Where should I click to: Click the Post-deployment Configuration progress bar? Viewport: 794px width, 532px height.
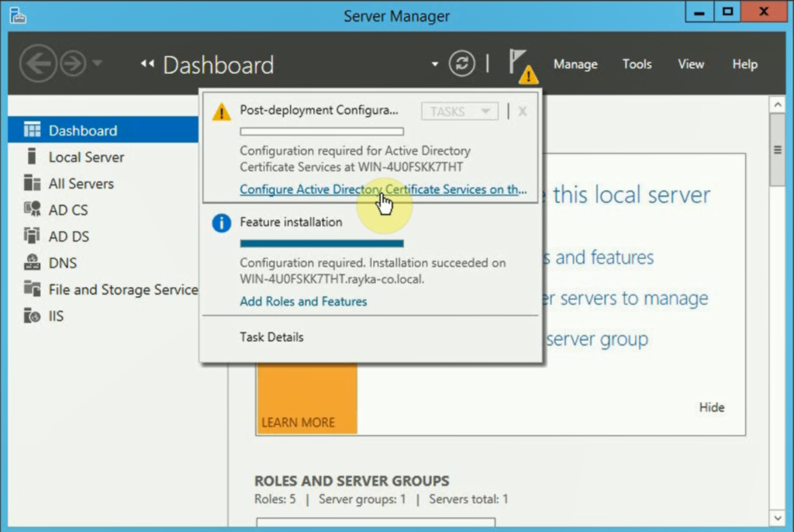pyautogui.click(x=322, y=132)
